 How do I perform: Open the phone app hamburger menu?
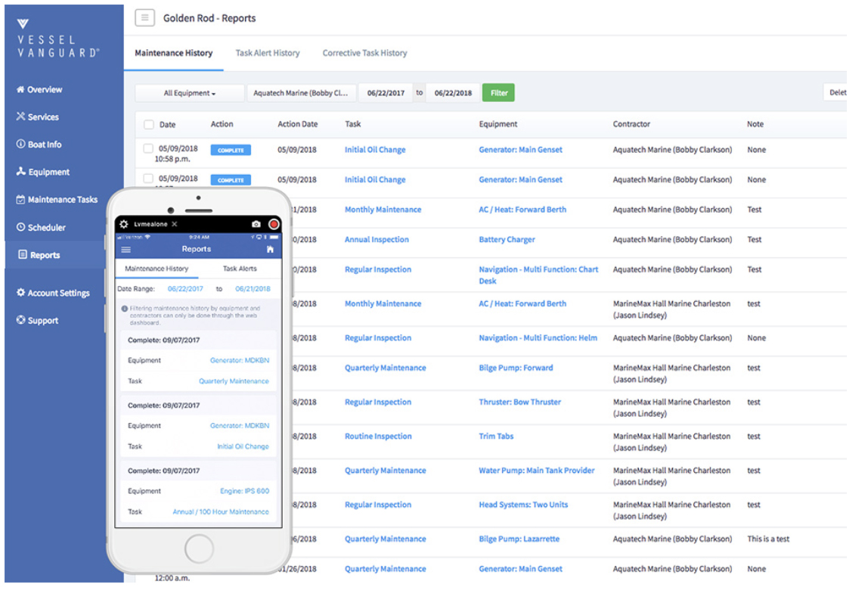[126, 250]
